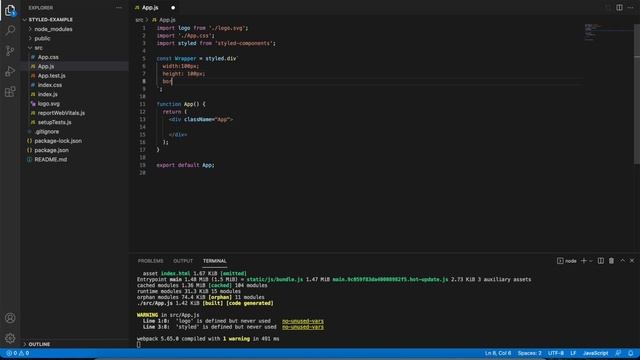Change language mode JavaScript in status bar
This screenshot has width=640, height=360.
click(x=596, y=353)
